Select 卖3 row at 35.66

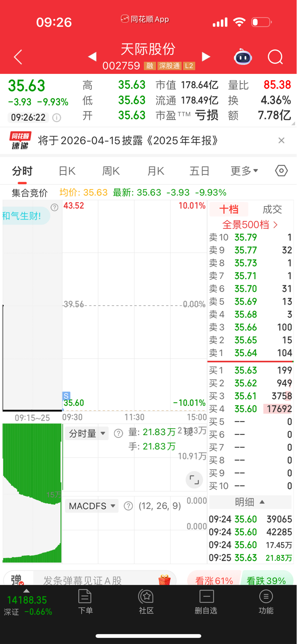pos(250,327)
